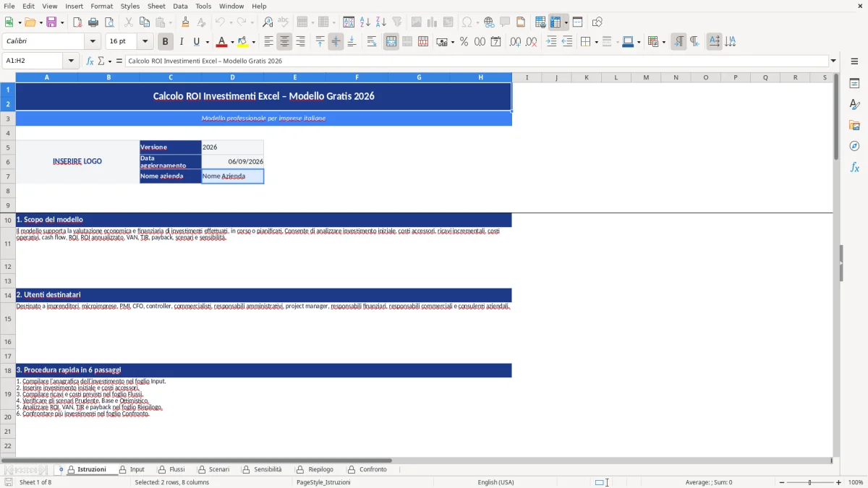This screenshot has height=488, width=868.
Task: Expand the formula bar
Action: 833,61
